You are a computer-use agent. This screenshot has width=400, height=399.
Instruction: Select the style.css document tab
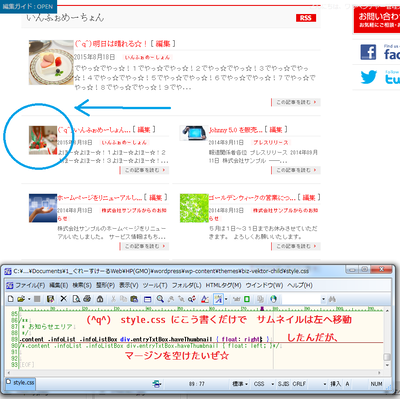pos(20,383)
